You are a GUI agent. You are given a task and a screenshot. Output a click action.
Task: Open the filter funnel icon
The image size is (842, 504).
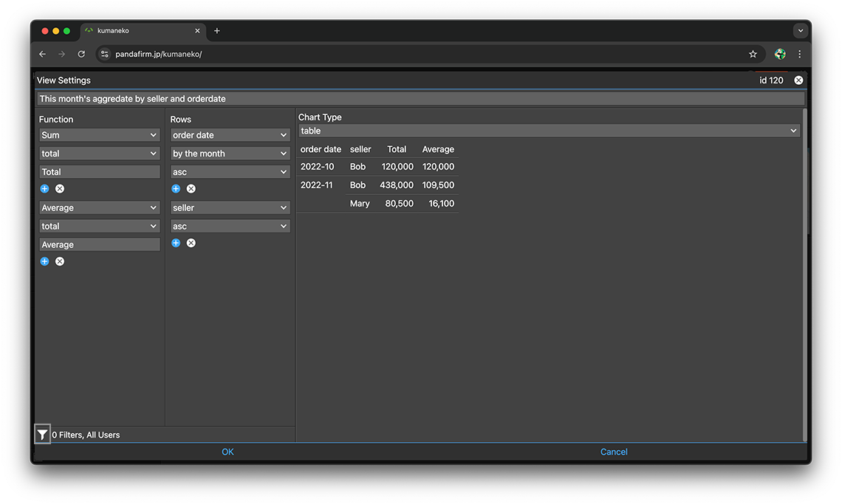click(x=43, y=435)
